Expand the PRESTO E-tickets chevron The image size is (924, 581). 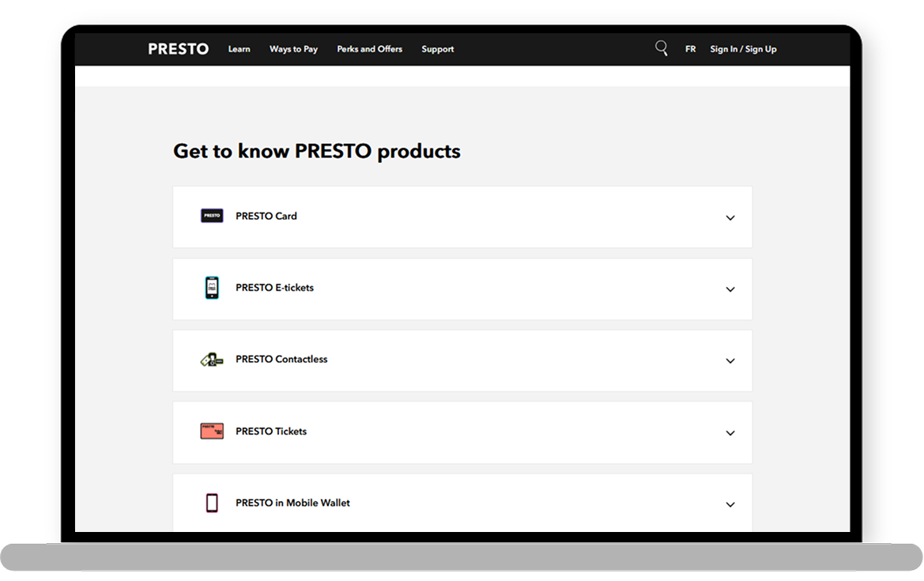(x=730, y=289)
